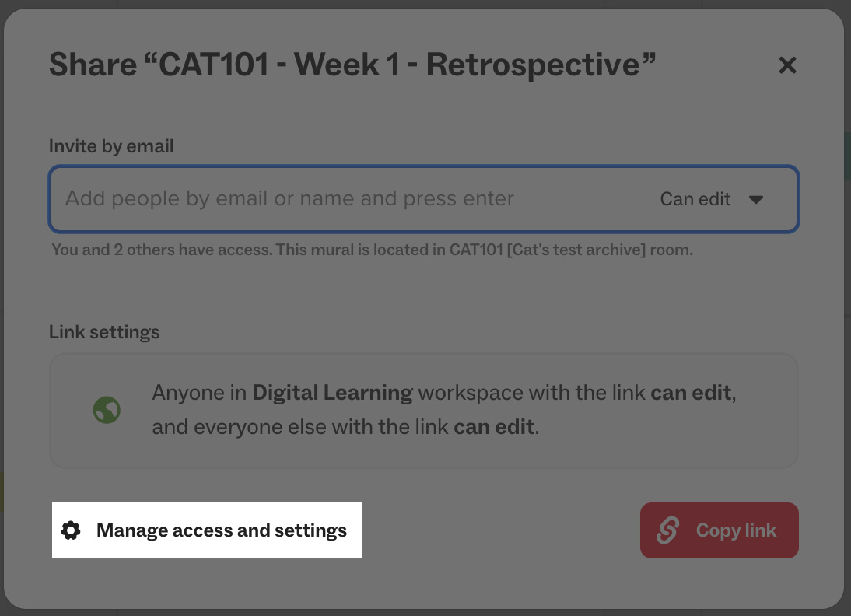
Task: Click the Share dialog title text
Action: point(353,64)
